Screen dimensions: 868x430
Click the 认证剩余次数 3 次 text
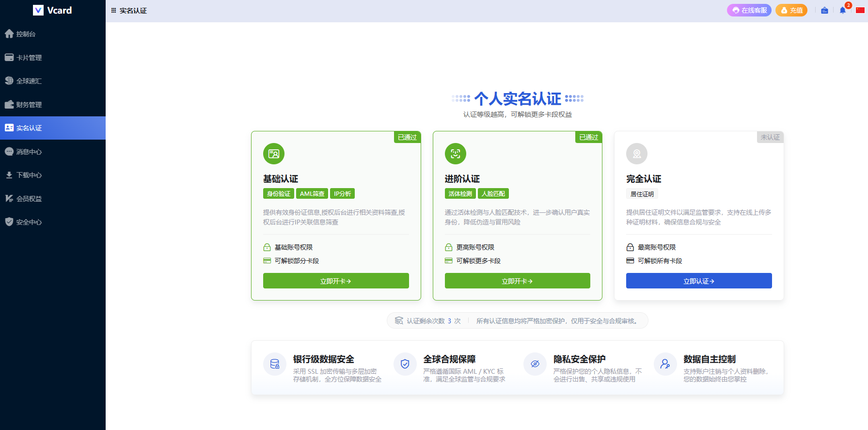pyautogui.click(x=434, y=321)
